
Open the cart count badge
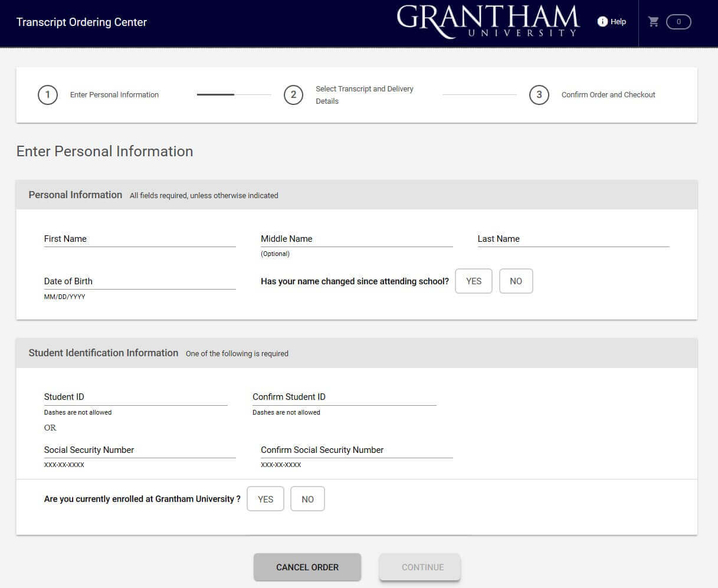coord(678,21)
